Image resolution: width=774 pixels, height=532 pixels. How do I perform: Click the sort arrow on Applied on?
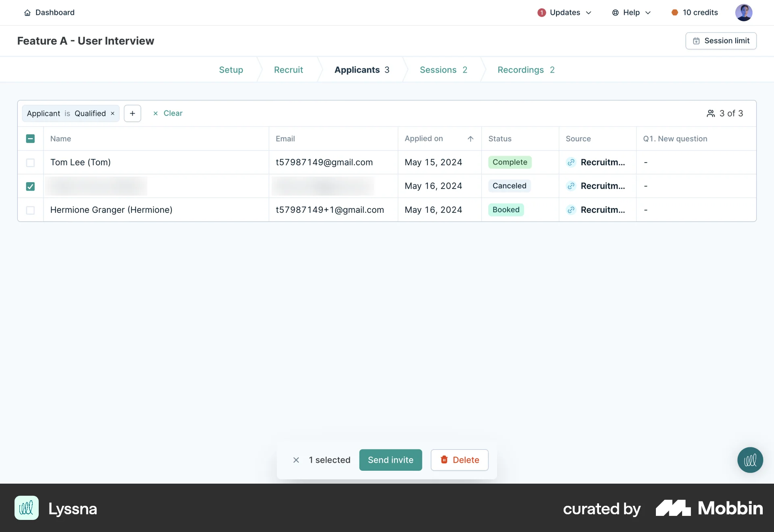tap(470, 139)
